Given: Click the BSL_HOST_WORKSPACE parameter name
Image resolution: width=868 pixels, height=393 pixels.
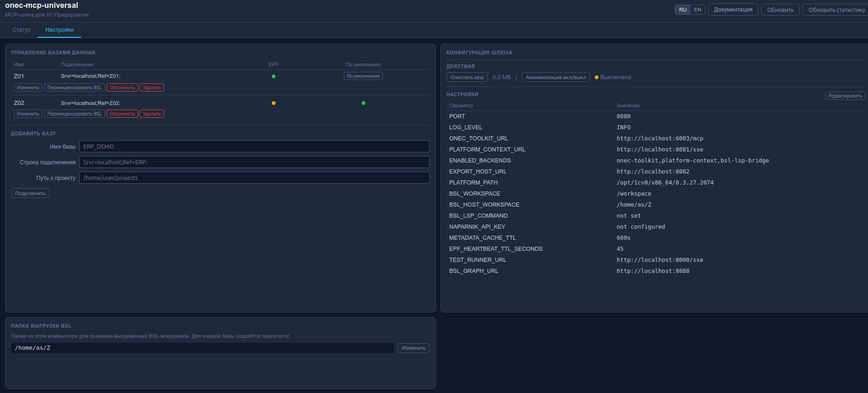Looking at the screenshot, I should pos(484,205).
